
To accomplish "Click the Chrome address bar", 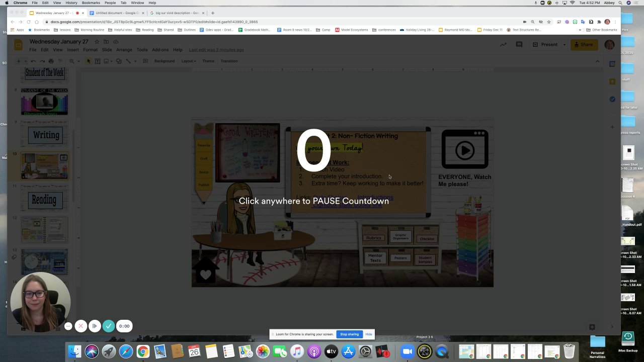I will tap(282, 22).
